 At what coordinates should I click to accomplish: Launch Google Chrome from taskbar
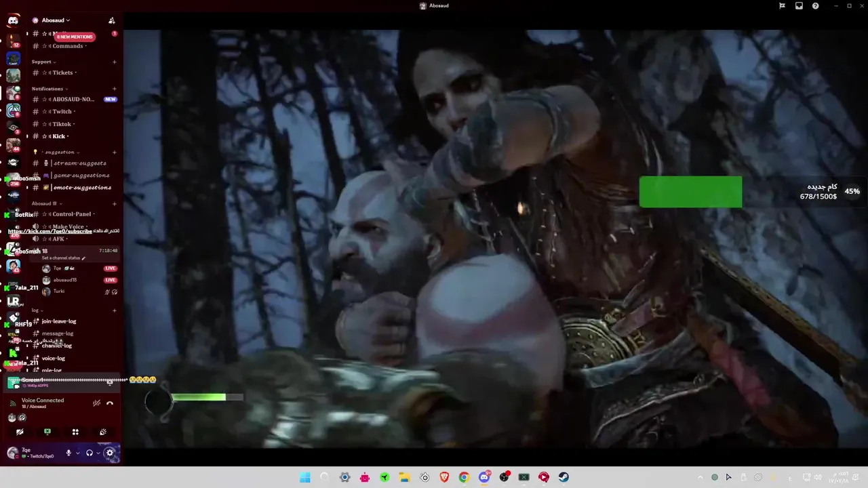tap(464, 477)
